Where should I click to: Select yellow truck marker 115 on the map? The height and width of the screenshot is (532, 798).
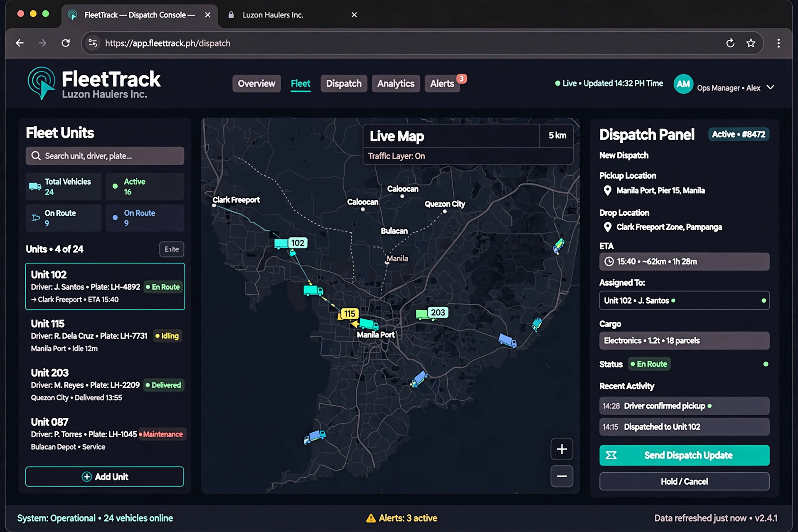pyautogui.click(x=349, y=314)
